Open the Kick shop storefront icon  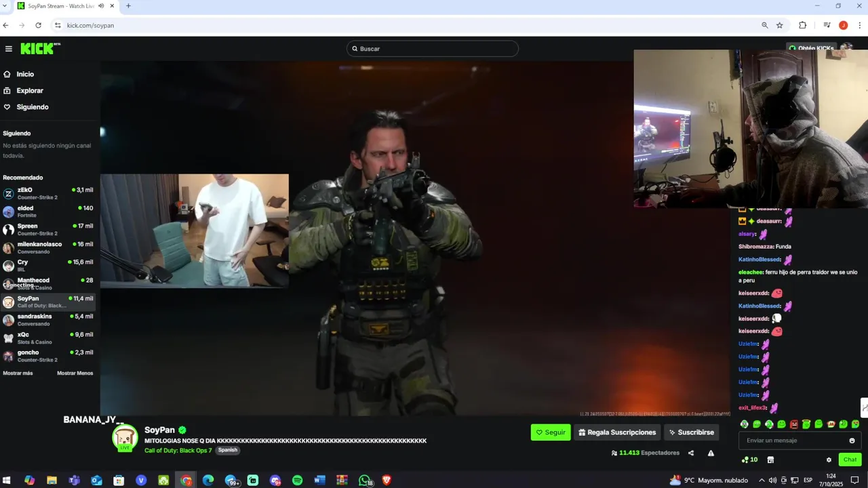click(770, 460)
